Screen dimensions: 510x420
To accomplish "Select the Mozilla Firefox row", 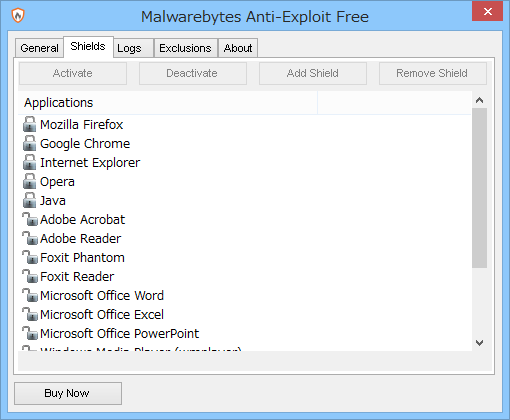I will pos(245,124).
